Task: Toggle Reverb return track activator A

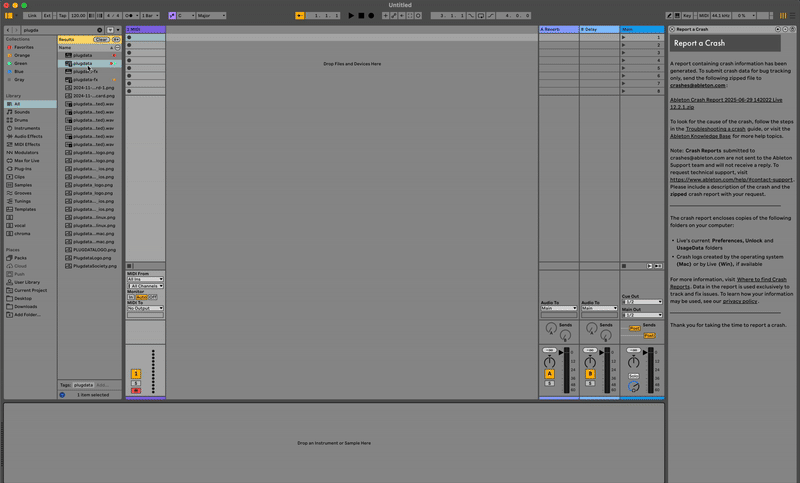Action: pos(549,374)
